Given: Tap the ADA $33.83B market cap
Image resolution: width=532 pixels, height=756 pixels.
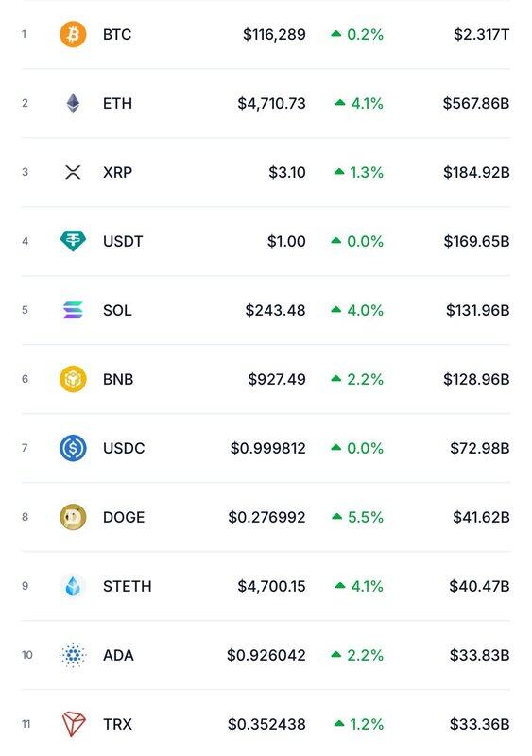Looking at the screenshot, I should tap(479, 655).
